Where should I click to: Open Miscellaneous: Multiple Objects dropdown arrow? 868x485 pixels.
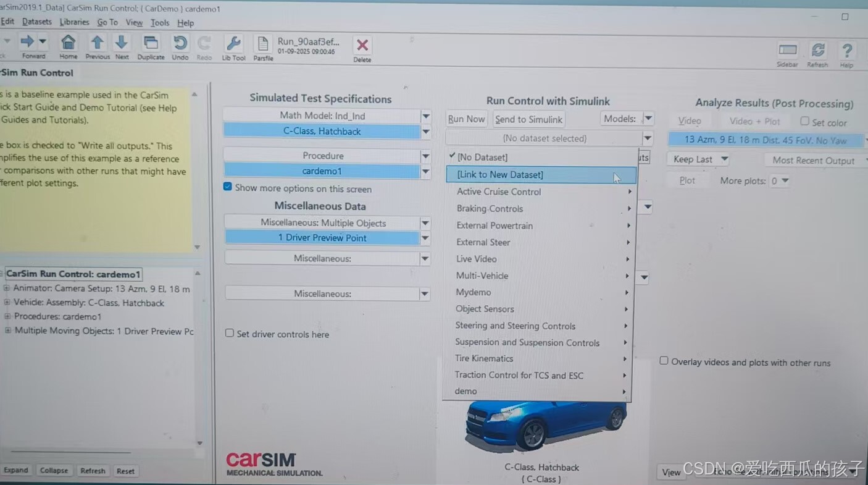pos(425,223)
